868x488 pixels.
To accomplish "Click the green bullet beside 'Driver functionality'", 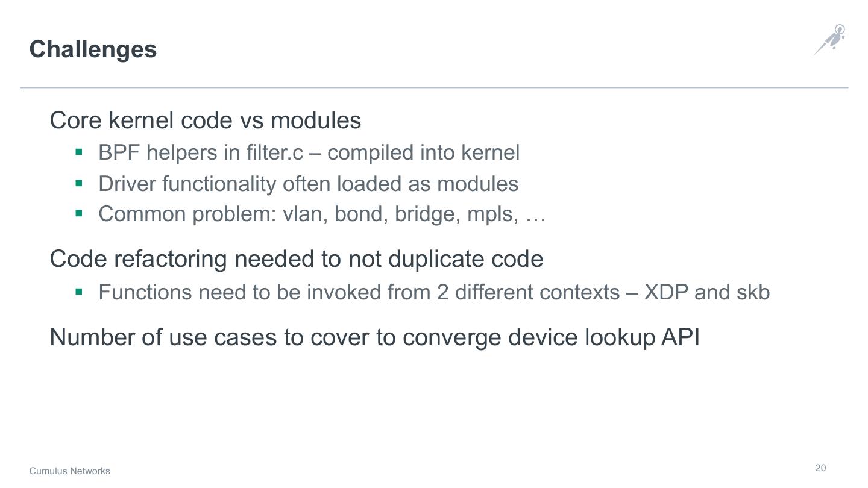I will tap(78, 183).
